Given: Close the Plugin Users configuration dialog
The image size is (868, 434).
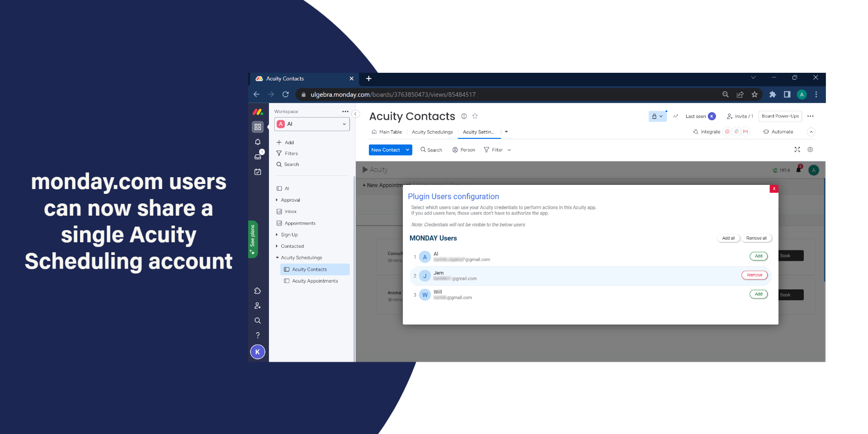Looking at the screenshot, I should tap(774, 189).
